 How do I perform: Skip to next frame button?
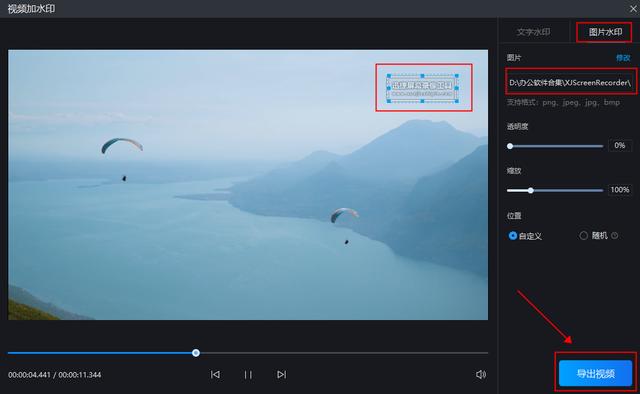tap(281, 374)
